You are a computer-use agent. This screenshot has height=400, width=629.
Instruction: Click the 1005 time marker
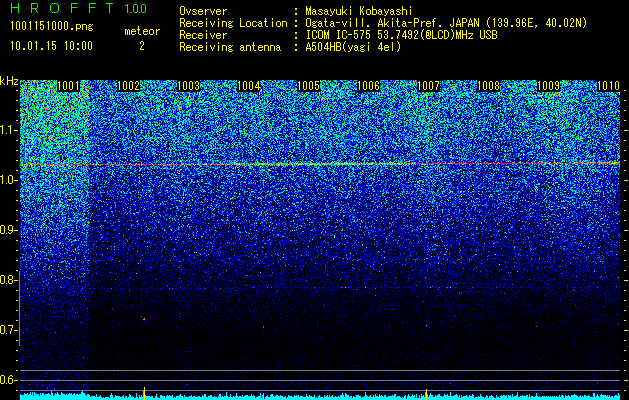pyautogui.click(x=308, y=86)
